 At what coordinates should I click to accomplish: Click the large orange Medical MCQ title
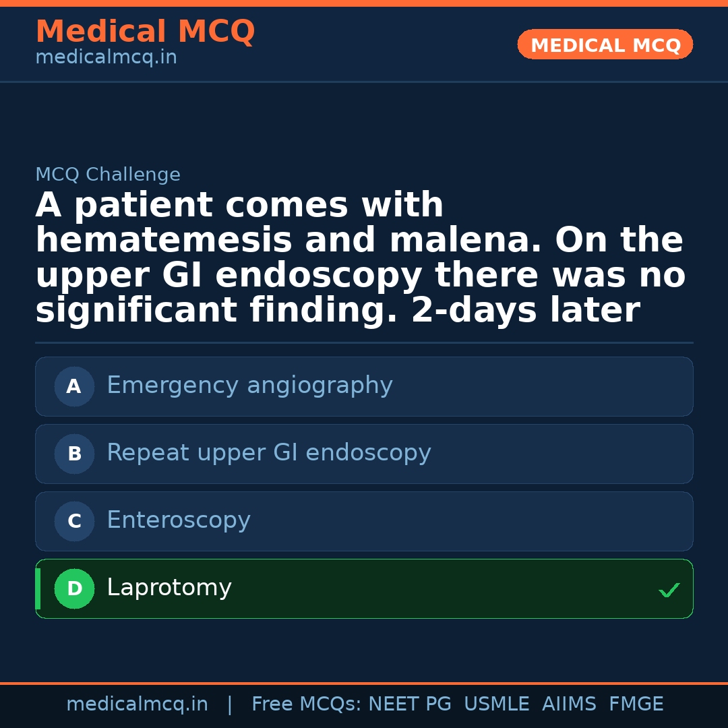tap(145, 32)
